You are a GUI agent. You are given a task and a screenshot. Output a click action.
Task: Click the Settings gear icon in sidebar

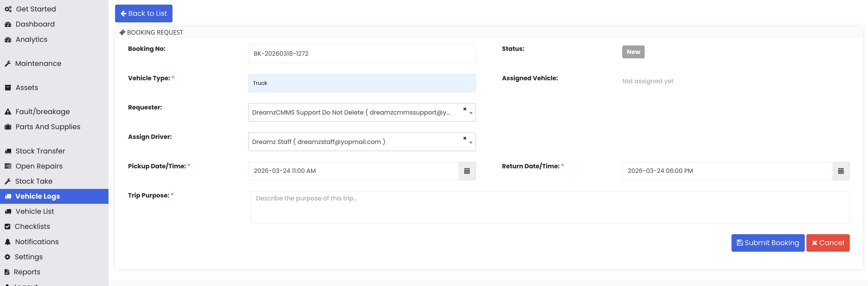(x=7, y=257)
